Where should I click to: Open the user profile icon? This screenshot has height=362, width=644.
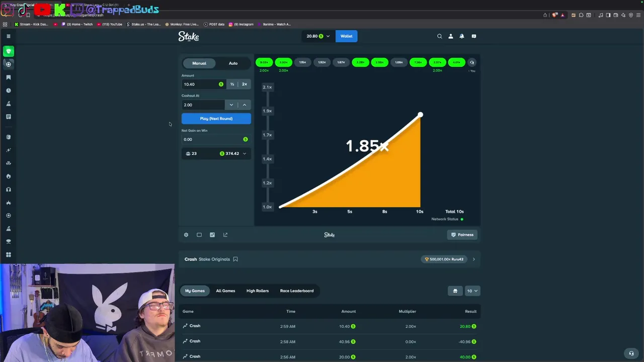tap(451, 36)
